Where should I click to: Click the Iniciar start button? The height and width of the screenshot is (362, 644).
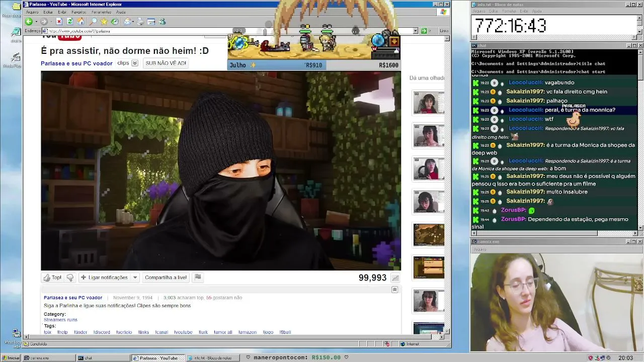click(x=11, y=358)
